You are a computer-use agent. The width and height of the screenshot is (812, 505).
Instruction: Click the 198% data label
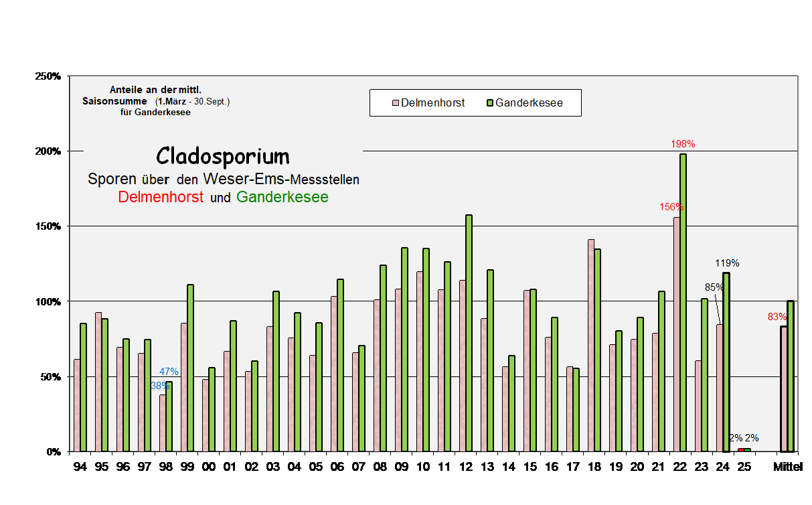click(x=681, y=143)
